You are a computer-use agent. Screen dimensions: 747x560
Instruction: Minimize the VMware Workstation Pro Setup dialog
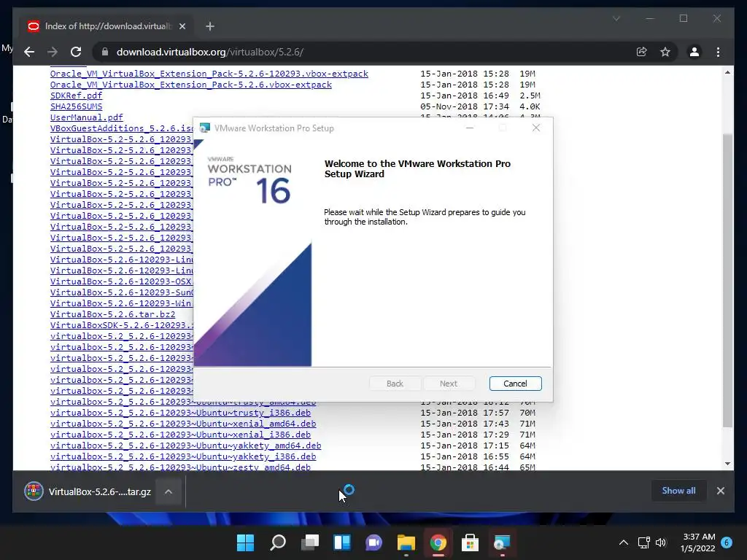(469, 128)
